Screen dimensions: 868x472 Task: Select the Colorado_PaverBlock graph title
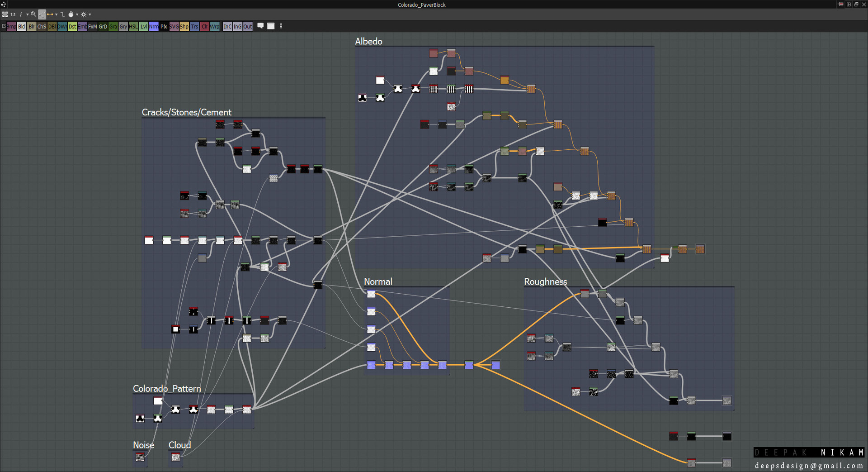pyautogui.click(x=422, y=5)
